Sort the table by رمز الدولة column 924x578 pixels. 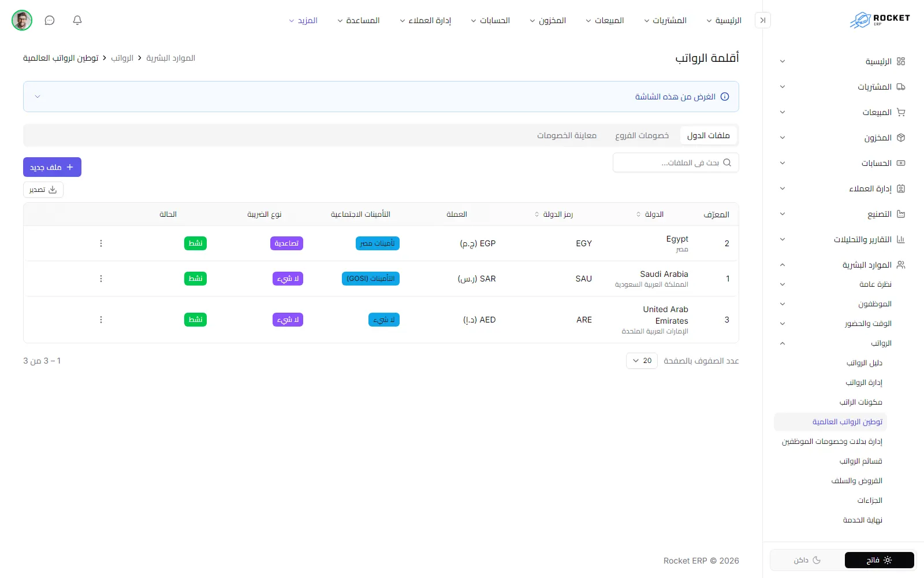click(x=554, y=214)
